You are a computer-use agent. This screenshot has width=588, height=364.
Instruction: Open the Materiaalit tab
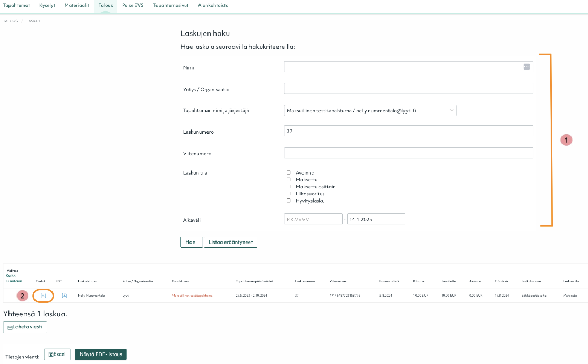coord(77,5)
